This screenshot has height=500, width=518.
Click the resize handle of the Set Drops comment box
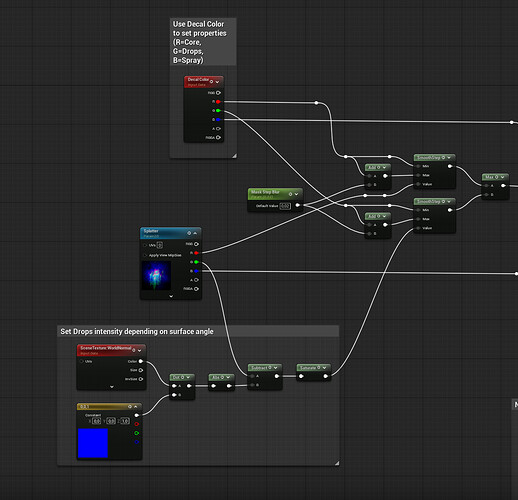[337, 463]
